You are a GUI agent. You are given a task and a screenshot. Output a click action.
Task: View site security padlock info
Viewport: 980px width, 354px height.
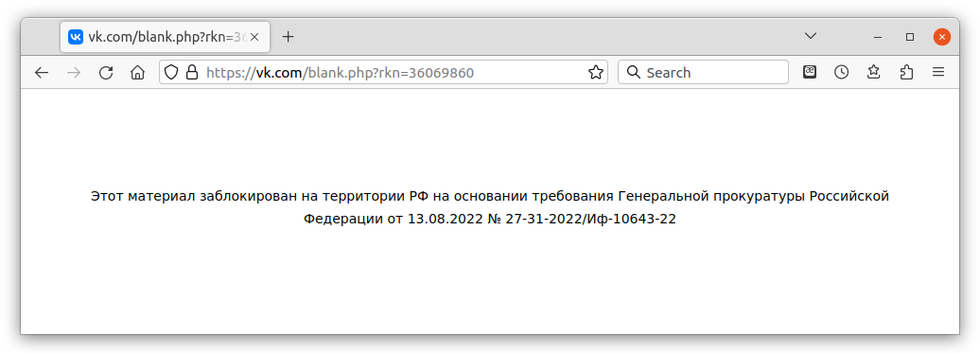[x=192, y=73]
